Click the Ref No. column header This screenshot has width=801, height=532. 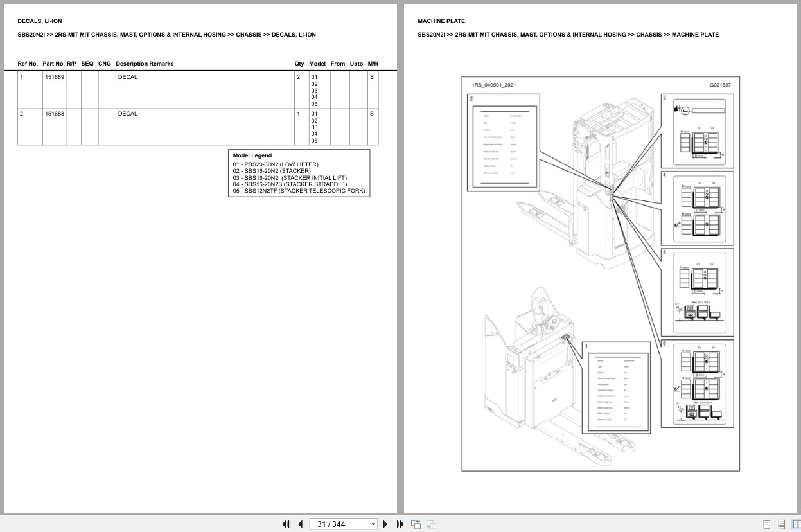tap(28, 64)
